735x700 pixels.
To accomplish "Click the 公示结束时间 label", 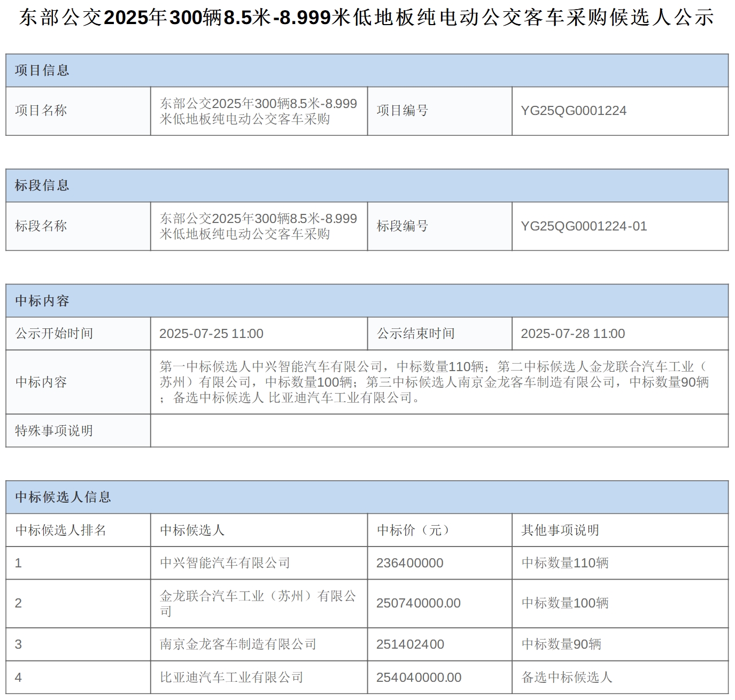I will [x=415, y=334].
